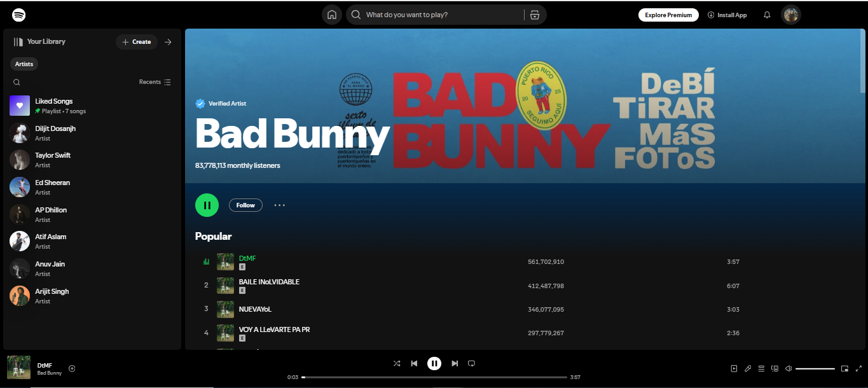Follow the artist Bad Bunny
This screenshot has height=388, width=868.
[x=245, y=205]
